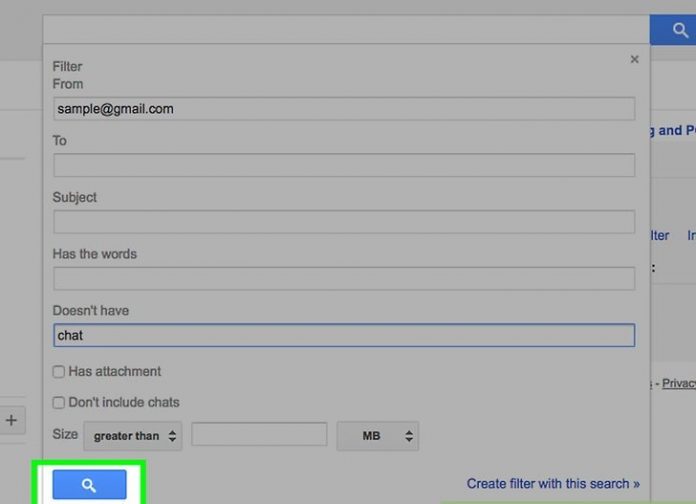Image resolution: width=696 pixels, height=504 pixels.
Task: Focus the 'Doesn't have' field containing chat
Action: pyautogui.click(x=343, y=336)
